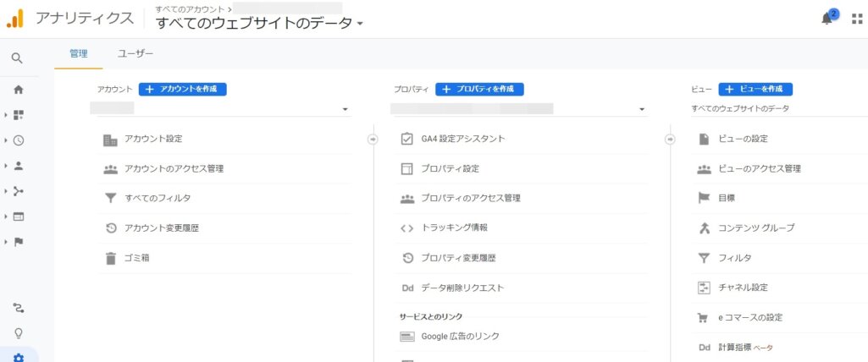The height and width of the screenshot is (362, 868).
Task: Click the funnel icon beside すべてのフィルタ
Action: pos(111,198)
